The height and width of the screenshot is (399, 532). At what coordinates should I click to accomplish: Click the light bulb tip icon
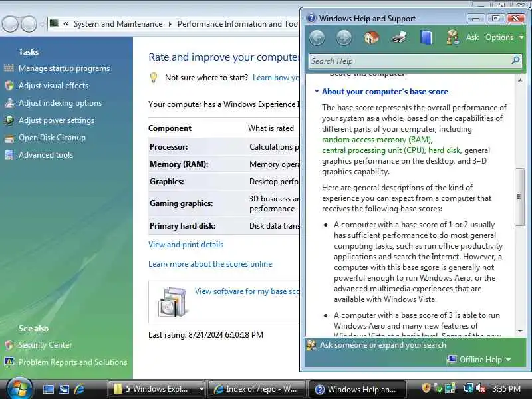coord(154,78)
